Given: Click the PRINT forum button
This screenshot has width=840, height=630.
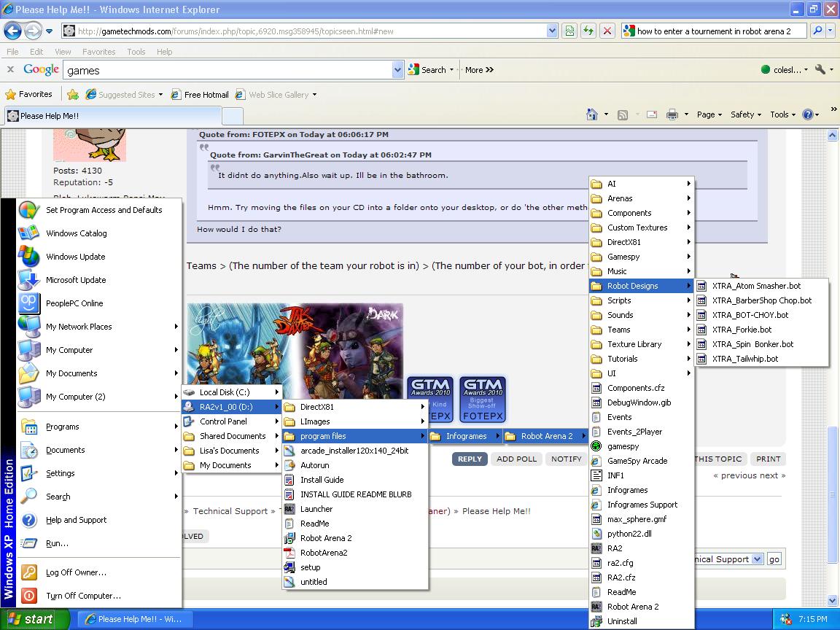Looking at the screenshot, I should 769,459.
